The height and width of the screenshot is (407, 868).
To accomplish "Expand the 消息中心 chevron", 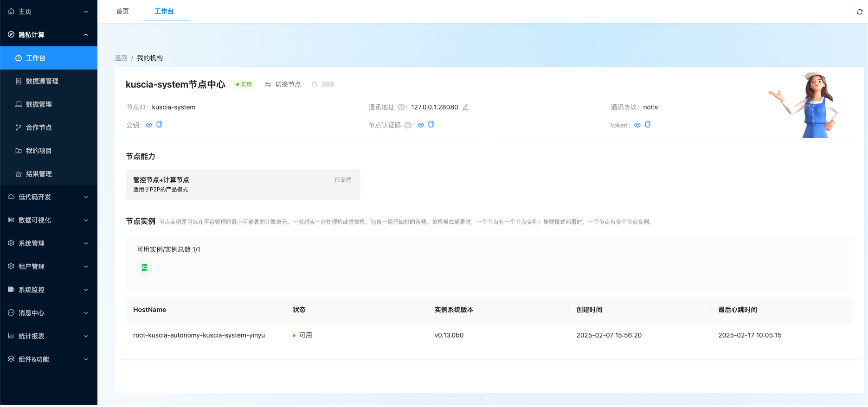I will tap(86, 313).
